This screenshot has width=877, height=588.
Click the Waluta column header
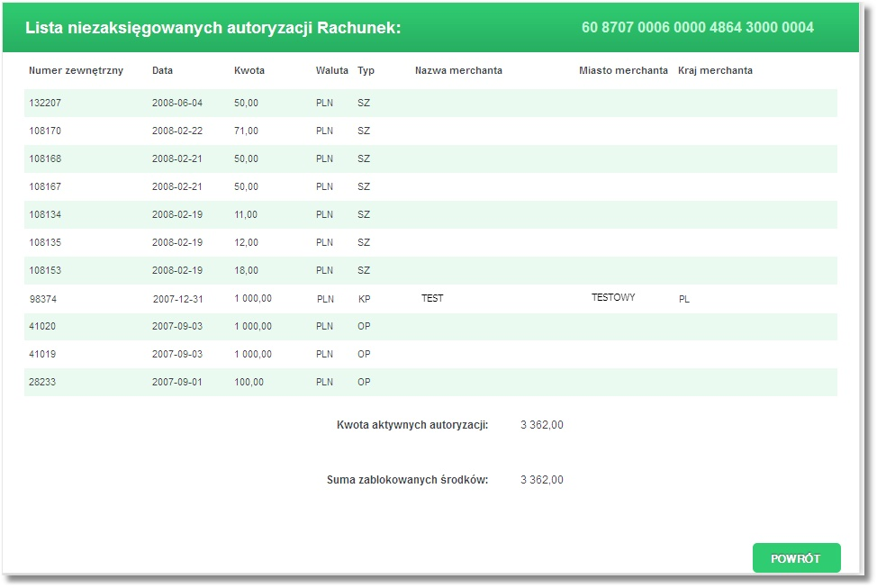coord(331,70)
